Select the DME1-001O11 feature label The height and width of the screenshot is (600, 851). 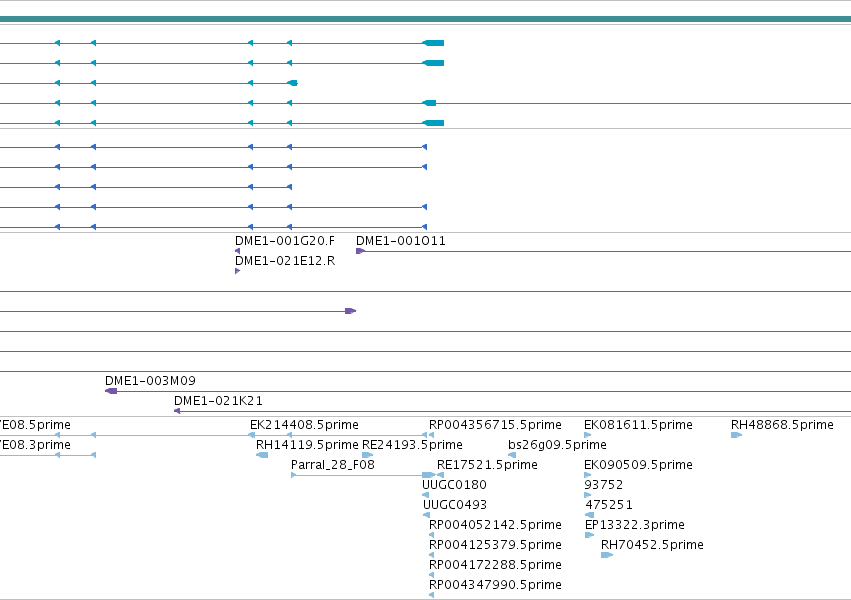tap(401, 241)
